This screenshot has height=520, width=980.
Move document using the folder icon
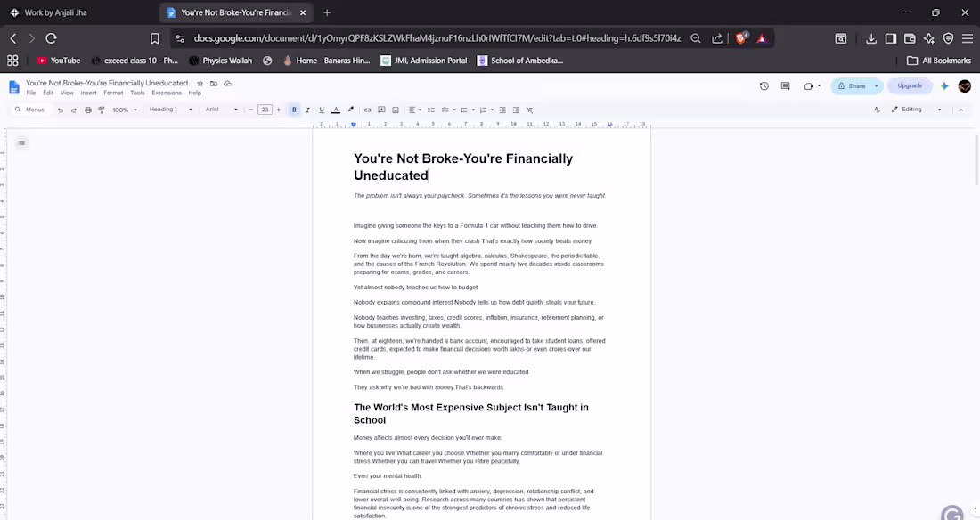[214, 83]
